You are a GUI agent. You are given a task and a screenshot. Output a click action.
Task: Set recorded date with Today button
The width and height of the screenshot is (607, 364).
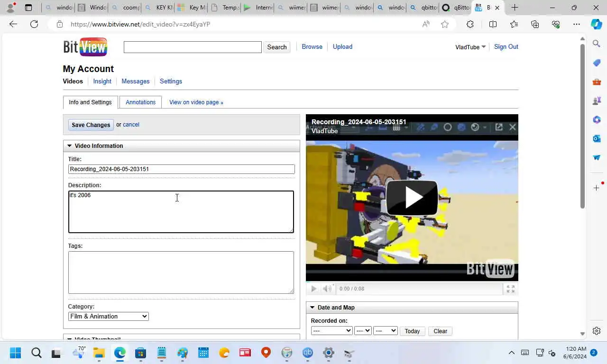[412, 331]
